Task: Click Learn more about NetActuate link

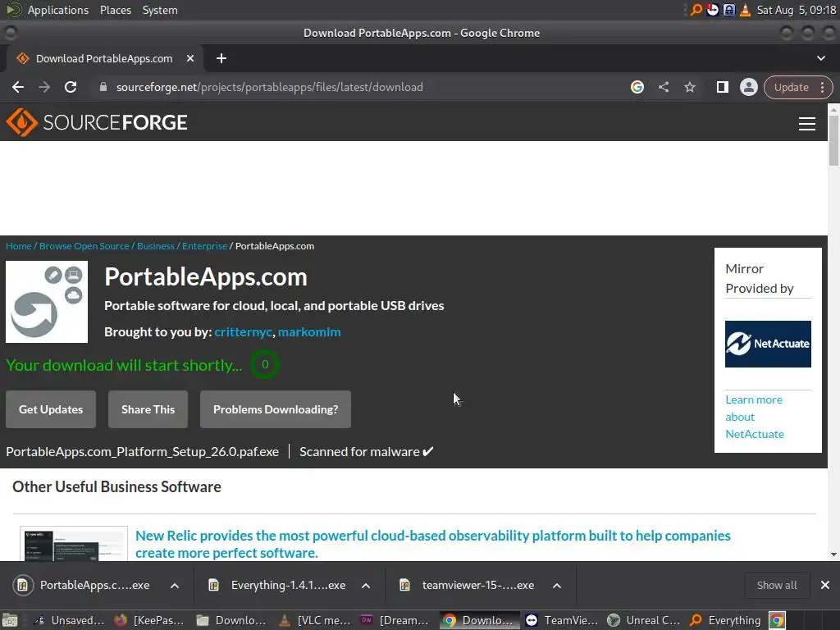Action: 755,417
